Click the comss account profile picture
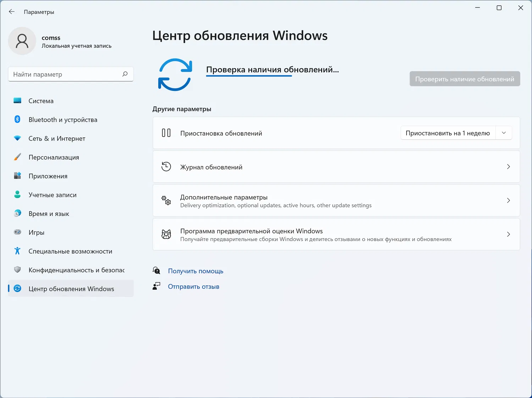532x398 pixels. pyautogui.click(x=22, y=41)
